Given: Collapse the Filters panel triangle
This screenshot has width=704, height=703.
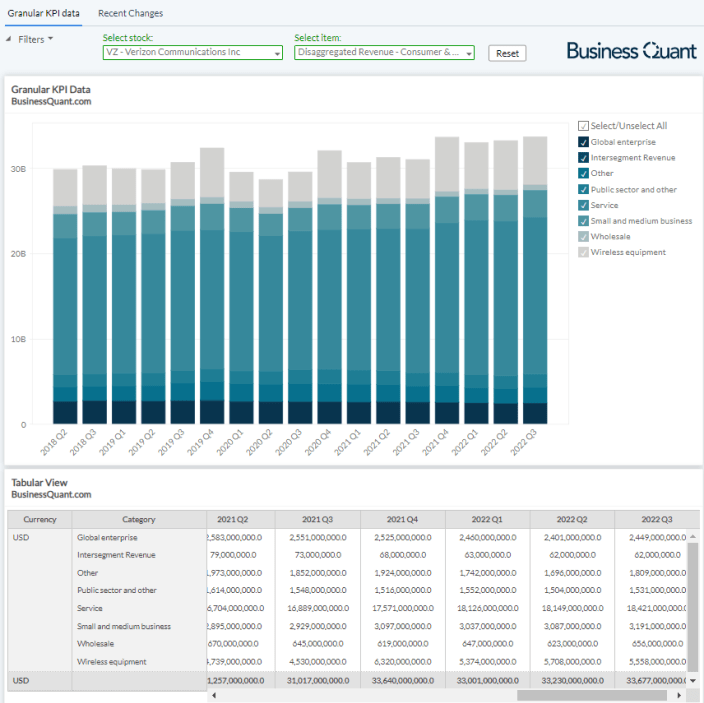Looking at the screenshot, I should point(9,39).
